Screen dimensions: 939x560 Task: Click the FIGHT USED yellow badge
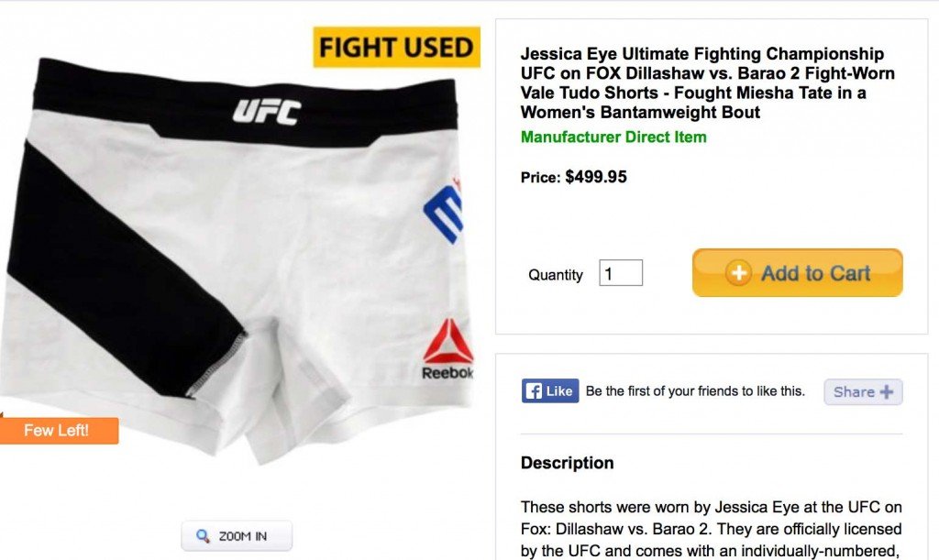tap(396, 48)
